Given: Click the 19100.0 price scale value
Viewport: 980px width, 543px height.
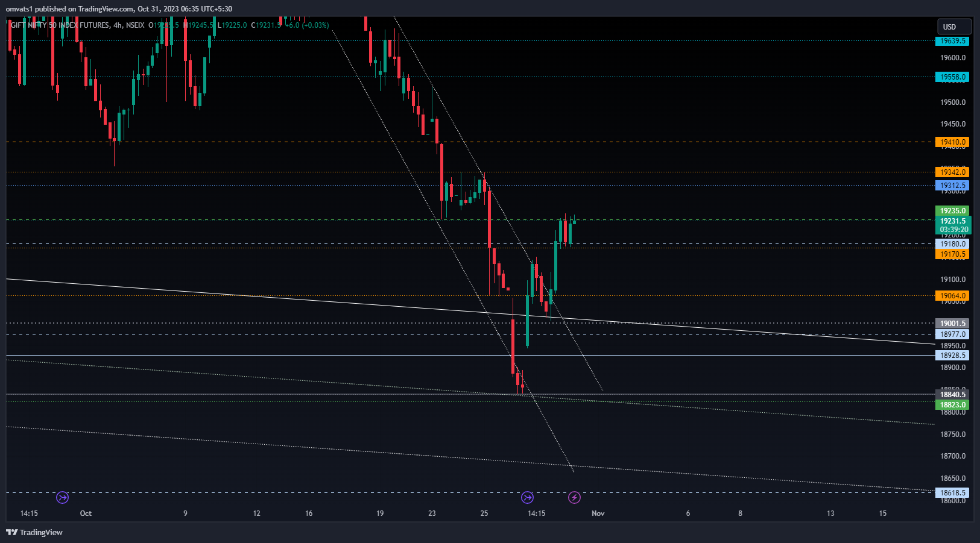Looking at the screenshot, I should coord(953,280).
